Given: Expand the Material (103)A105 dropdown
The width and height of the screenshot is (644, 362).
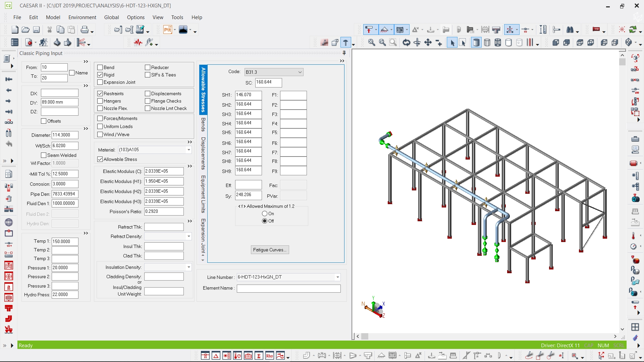Looking at the screenshot, I should pyautogui.click(x=189, y=150).
